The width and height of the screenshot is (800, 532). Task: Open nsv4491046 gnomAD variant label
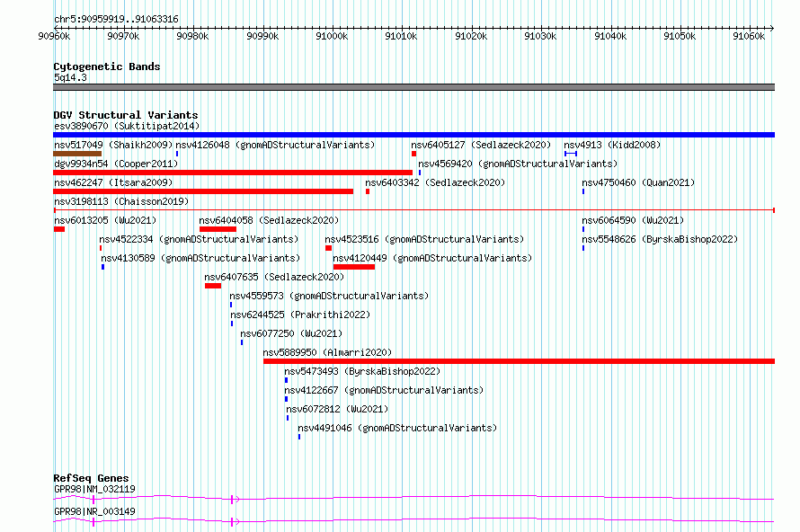pos(397,428)
